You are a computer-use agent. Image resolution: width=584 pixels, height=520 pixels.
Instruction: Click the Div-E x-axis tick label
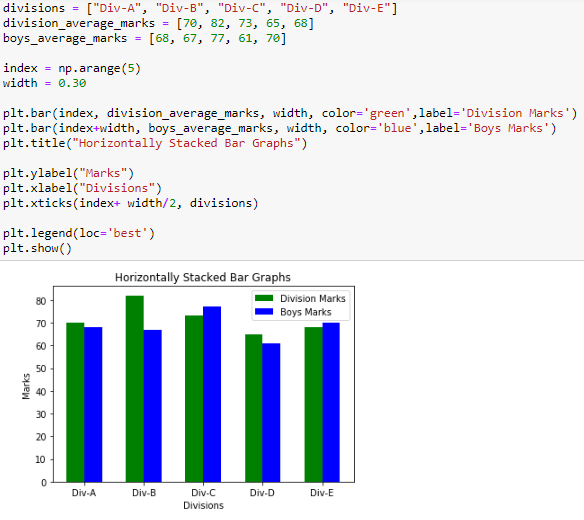[x=322, y=493]
